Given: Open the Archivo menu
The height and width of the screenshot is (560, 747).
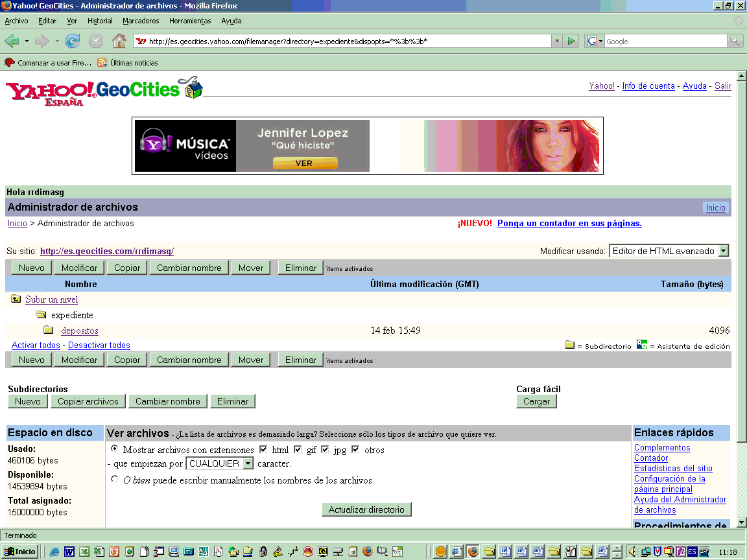Looking at the screenshot, I should click(16, 21).
